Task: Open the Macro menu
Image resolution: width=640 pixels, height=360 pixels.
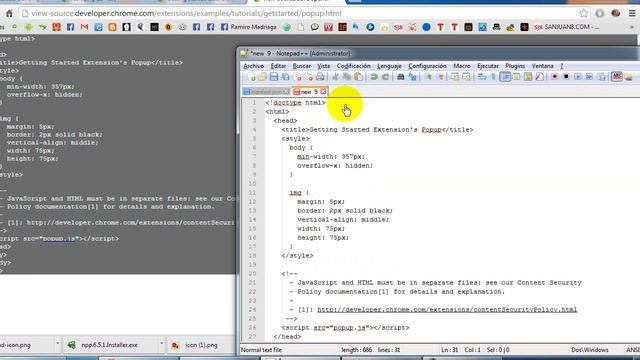Action: pyautogui.click(x=462, y=66)
